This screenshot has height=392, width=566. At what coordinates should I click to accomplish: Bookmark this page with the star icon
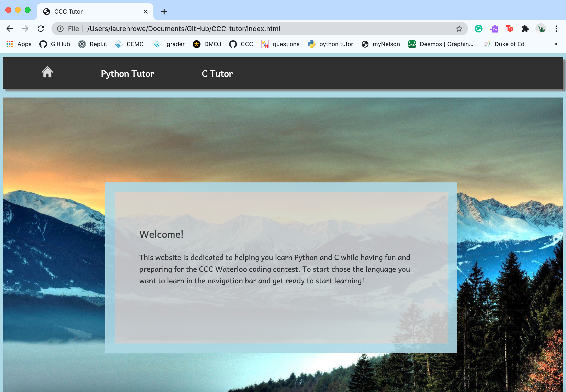[459, 29]
